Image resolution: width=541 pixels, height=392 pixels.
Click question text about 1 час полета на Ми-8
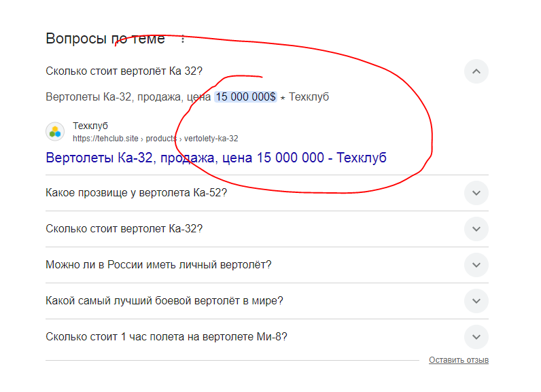pyautogui.click(x=167, y=337)
